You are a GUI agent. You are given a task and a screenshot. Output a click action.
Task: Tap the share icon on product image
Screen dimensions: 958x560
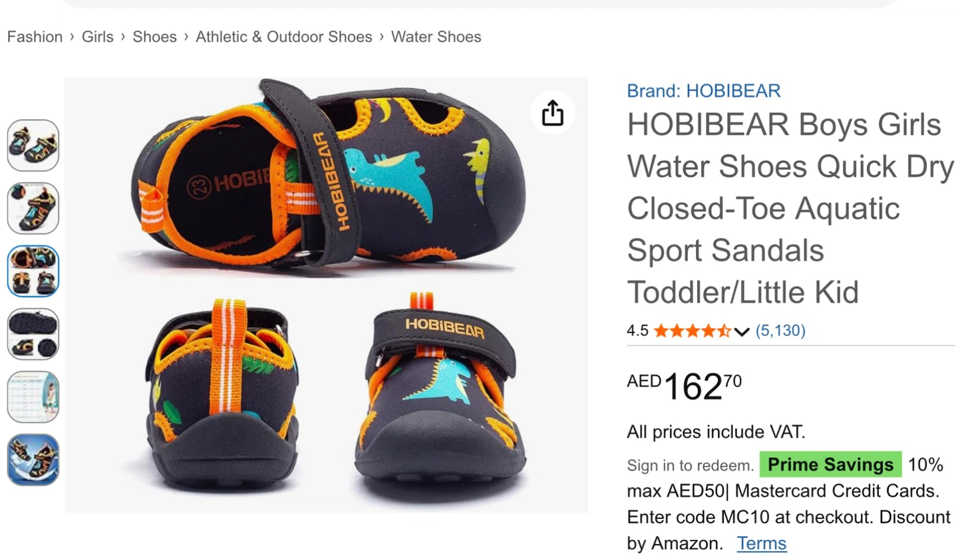[x=552, y=113]
